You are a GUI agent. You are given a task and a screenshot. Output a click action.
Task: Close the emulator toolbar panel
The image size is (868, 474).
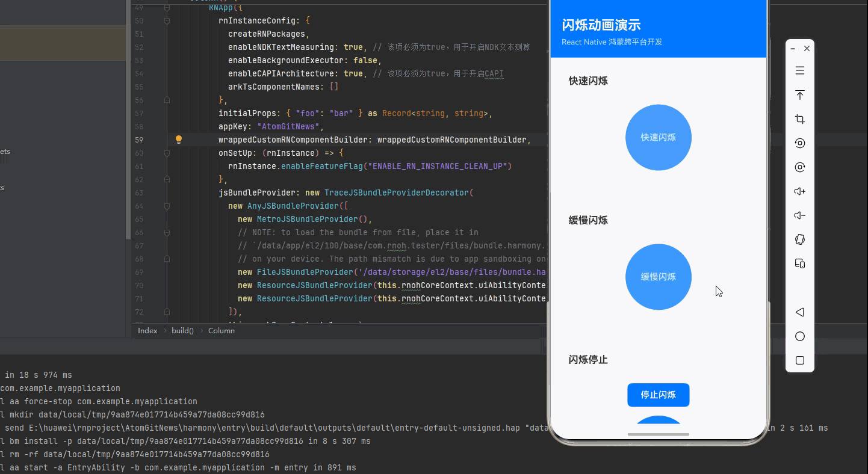click(807, 48)
